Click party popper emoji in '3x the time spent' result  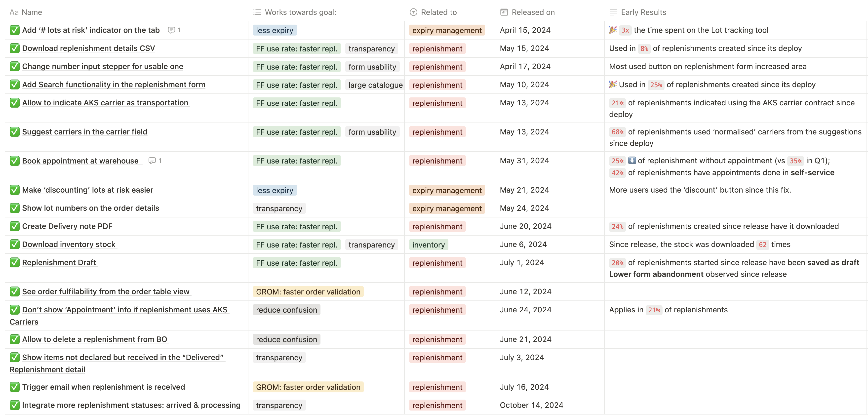[613, 30]
